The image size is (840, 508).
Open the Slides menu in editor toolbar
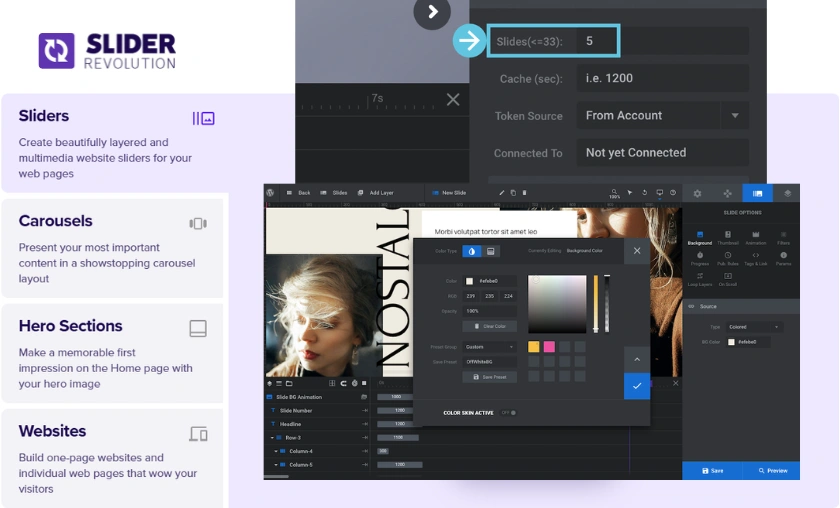[334, 193]
